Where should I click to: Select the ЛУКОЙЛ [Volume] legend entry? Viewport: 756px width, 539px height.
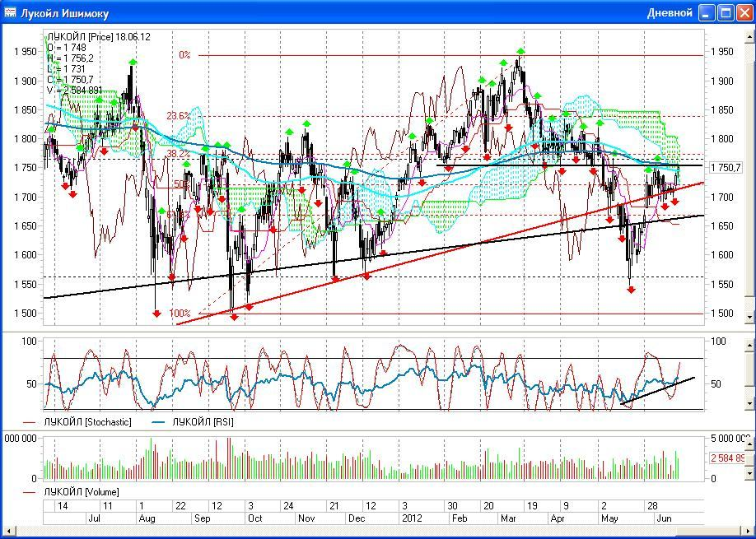[x=72, y=492]
